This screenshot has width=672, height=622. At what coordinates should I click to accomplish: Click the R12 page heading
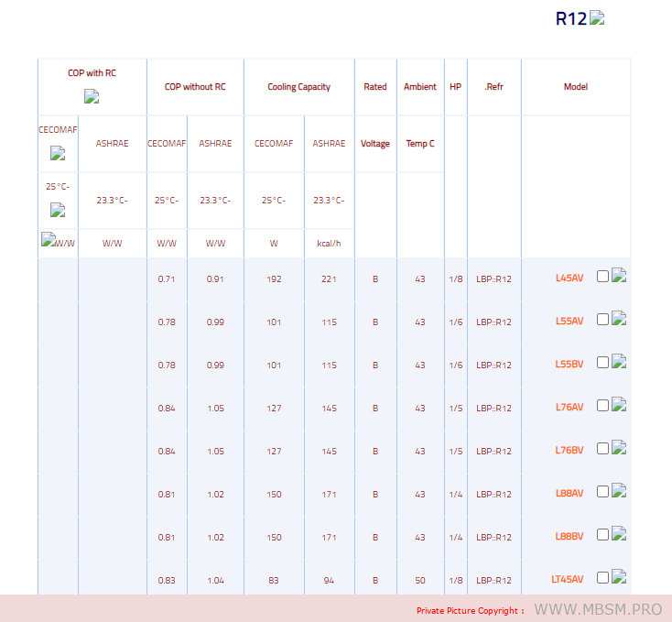570,18
